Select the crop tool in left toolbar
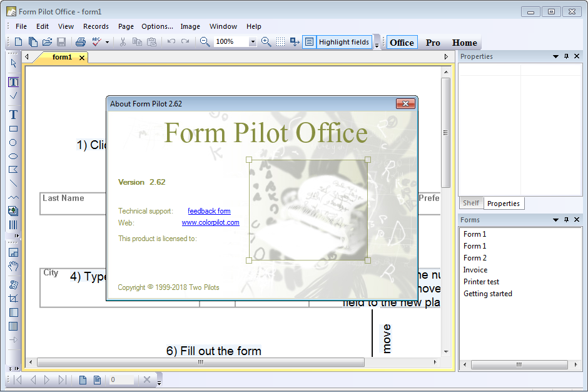Viewport: 588px width, 392px height. pyautogui.click(x=14, y=299)
